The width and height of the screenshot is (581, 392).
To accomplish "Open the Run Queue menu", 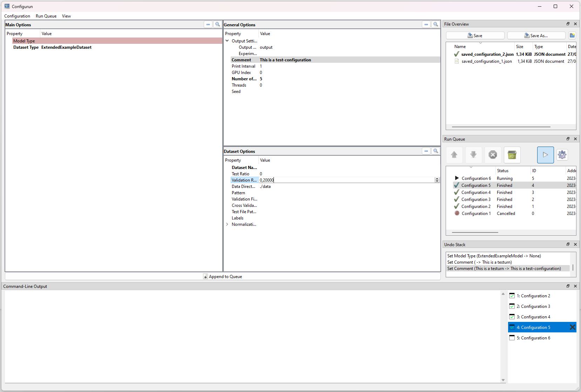I will click(x=46, y=16).
